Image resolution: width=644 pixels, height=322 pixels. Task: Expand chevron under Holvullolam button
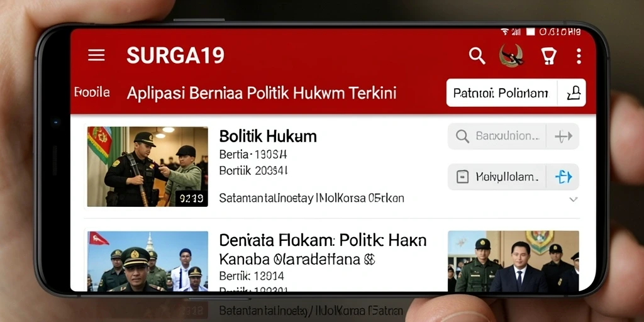[x=574, y=199]
